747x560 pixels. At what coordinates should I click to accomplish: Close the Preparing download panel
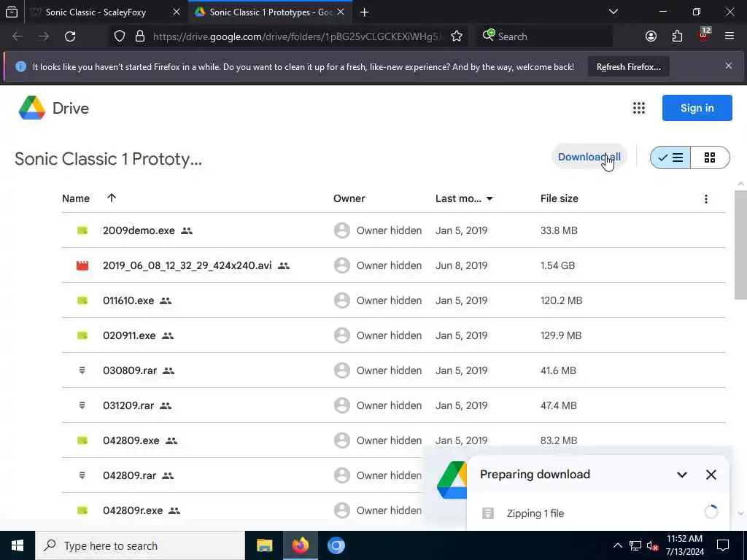click(x=711, y=475)
